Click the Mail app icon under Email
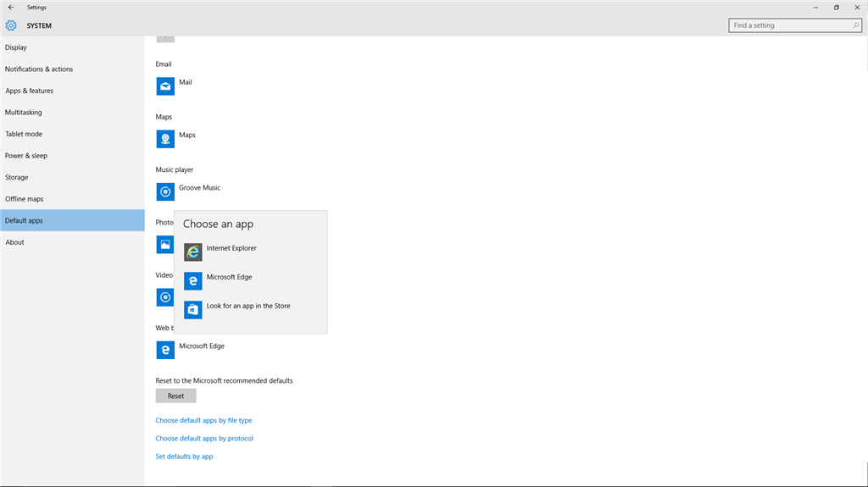The height and width of the screenshot is (487, 868). click(165, 86)
